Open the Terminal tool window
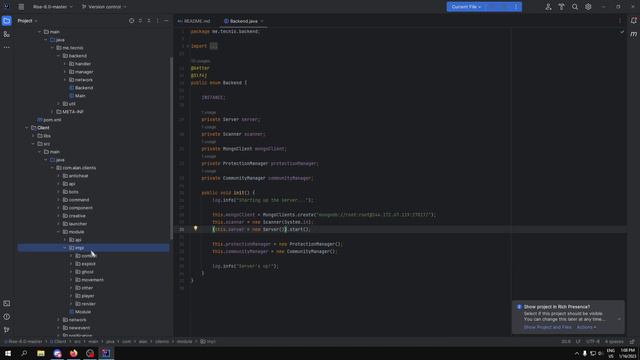Screen dimensions: 640x360 7,304
